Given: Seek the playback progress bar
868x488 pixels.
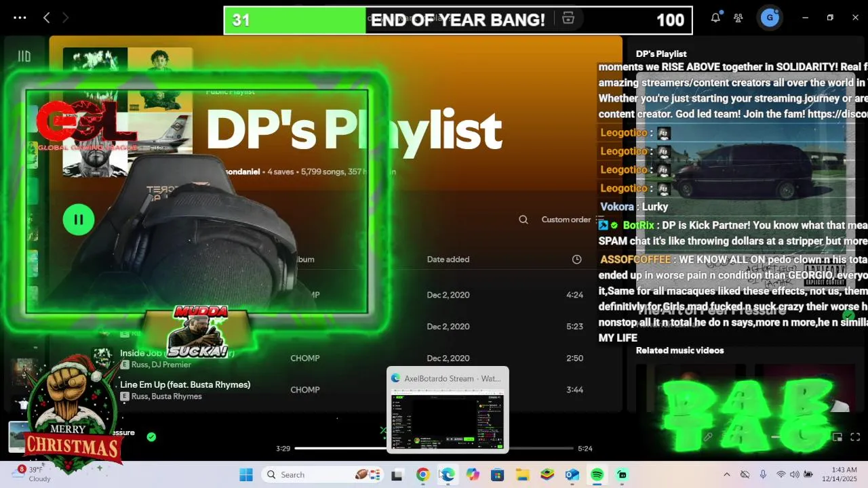Looking at the screenshot, I should pos(434,448).
